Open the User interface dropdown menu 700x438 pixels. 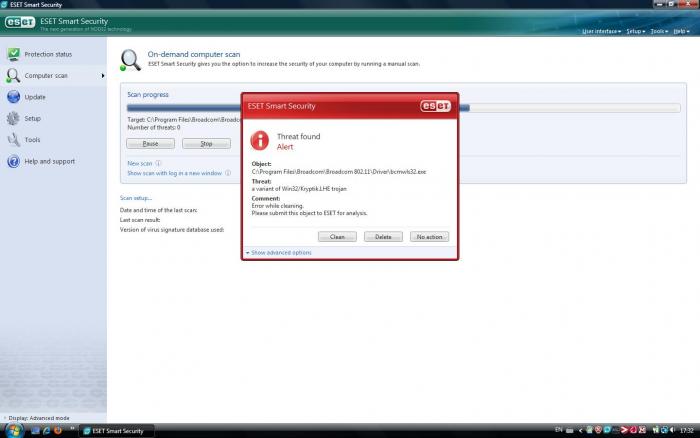(601, 31)
